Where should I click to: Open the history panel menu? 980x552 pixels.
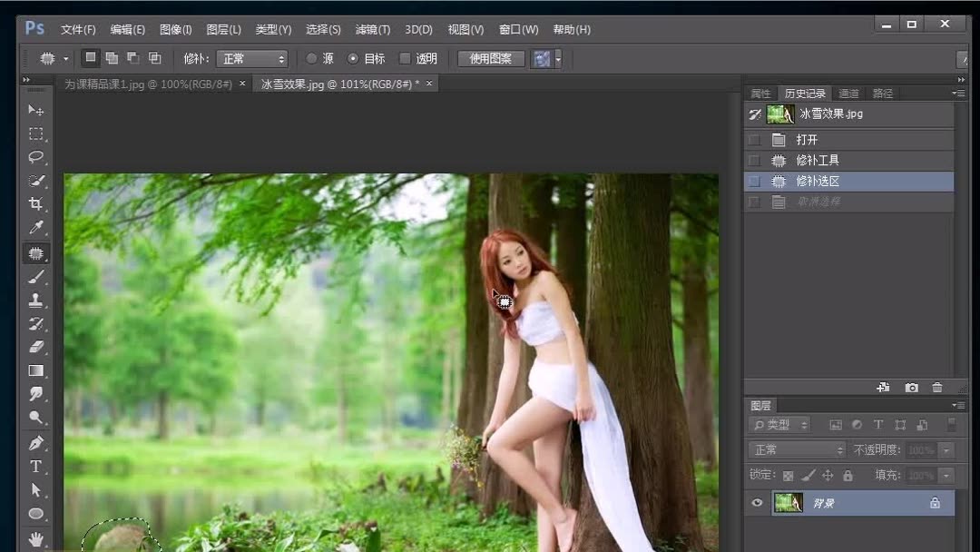coord(957,93)
